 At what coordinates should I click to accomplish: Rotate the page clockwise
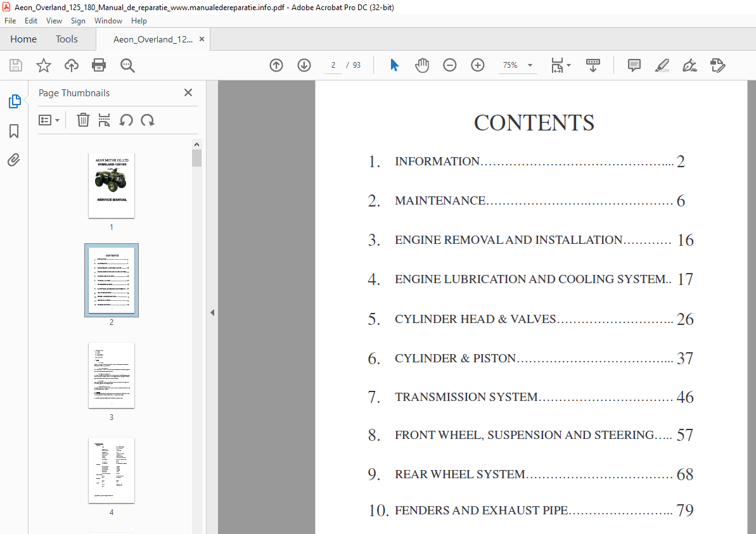(148, 120)
